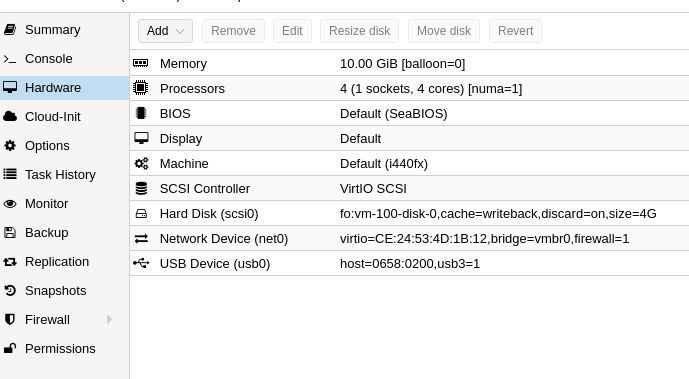Click the Display monitor icon
This screenshot has width=689, height=379.
pyautogui.click(x=141, y=138)
